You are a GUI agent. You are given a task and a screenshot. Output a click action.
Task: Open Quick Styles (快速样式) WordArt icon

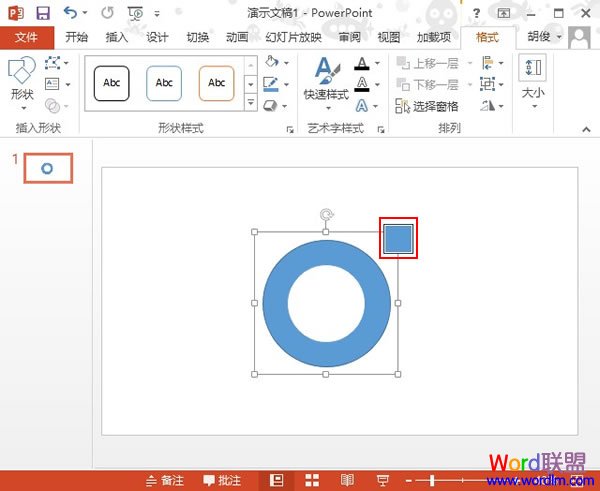[x=326, y=83]
